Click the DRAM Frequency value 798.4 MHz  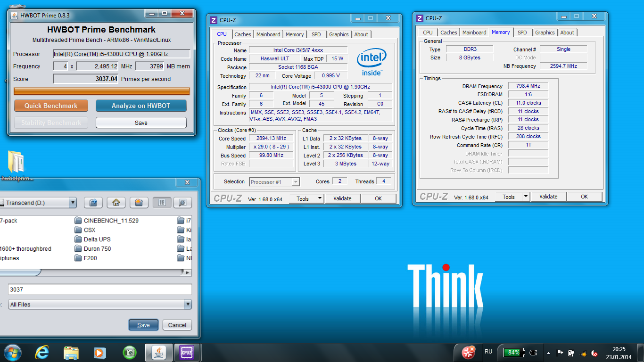(528, 86)
